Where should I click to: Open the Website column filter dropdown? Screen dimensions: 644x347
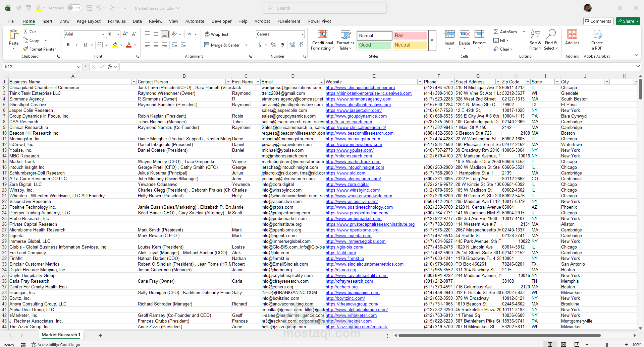420,82
